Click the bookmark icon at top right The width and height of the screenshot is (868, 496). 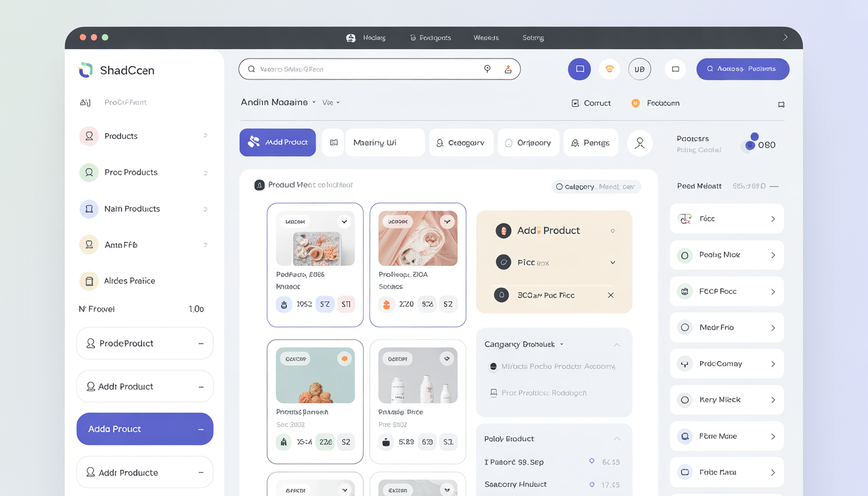781,104
